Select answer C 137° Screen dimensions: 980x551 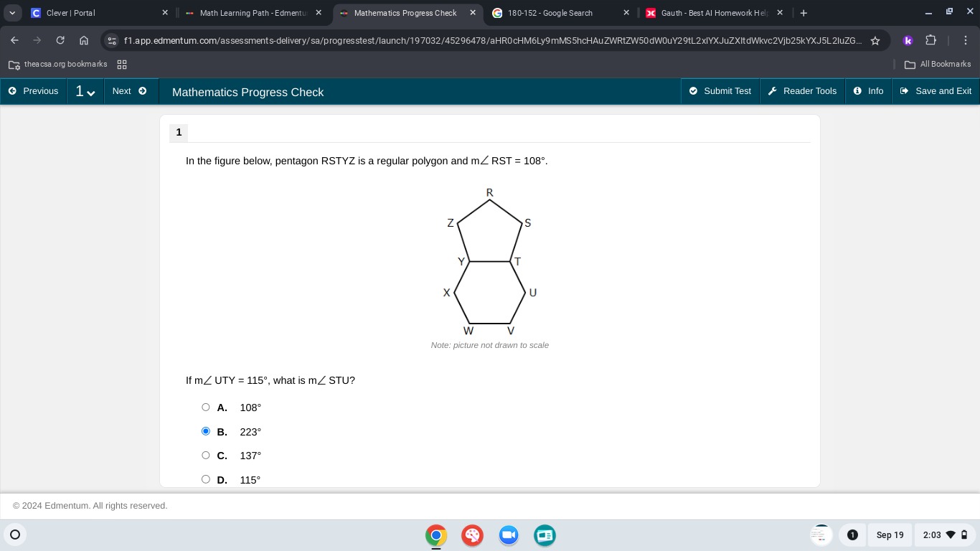click(x=206, y=456)
